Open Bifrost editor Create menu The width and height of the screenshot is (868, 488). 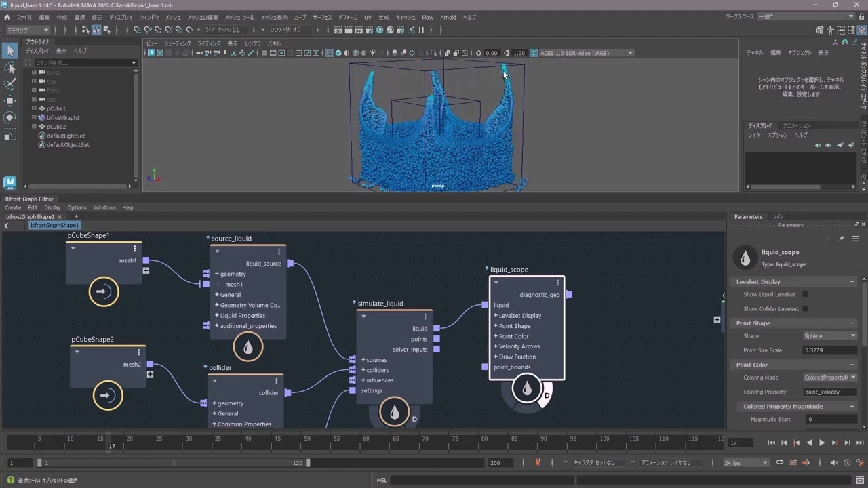pos(13,207)
